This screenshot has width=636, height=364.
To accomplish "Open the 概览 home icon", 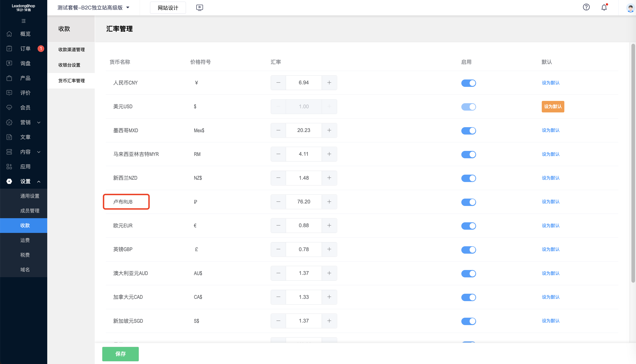I will pyautogui.click(x=9, y=34).
